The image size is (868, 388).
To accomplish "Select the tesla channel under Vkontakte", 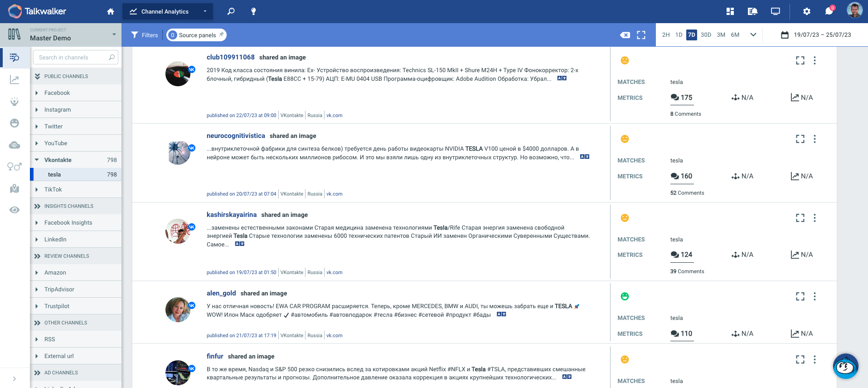I will pyautogui.click(x=76, y=175).
